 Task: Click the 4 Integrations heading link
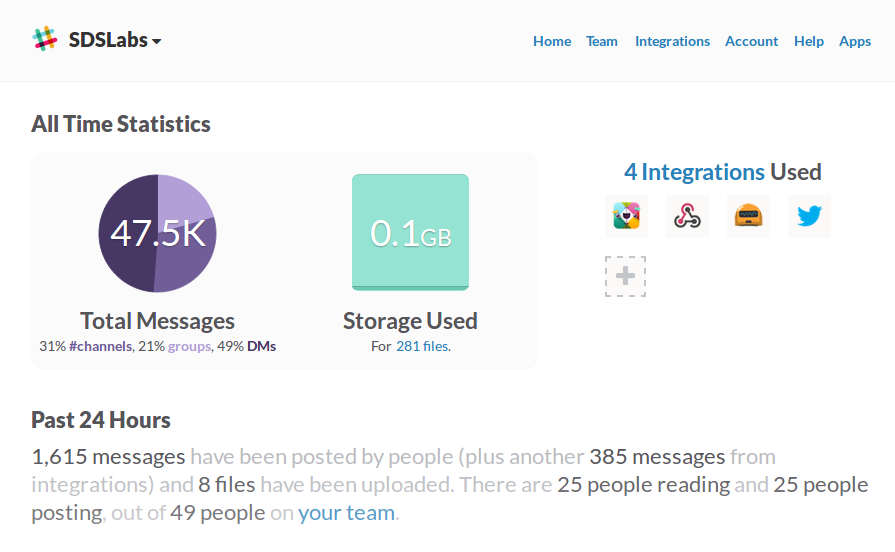pyautogui.click(x=694, y=172)
